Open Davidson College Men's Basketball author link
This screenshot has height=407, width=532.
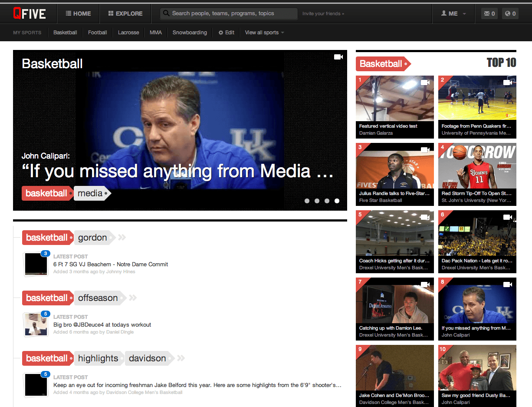144,392
